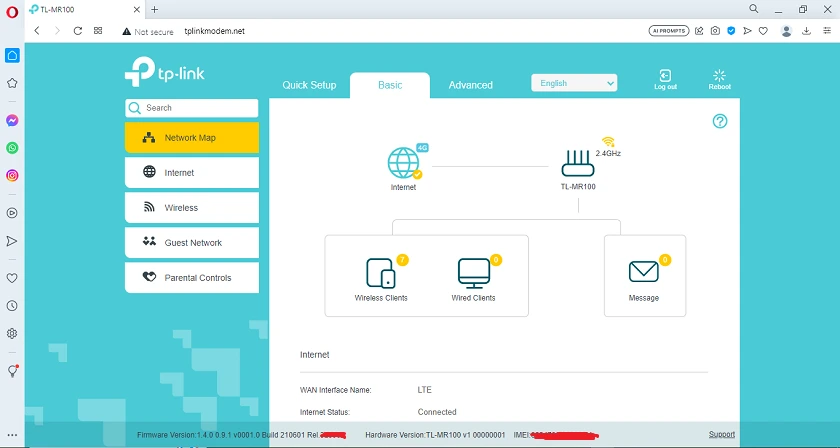Open Opera sidebar settings gear

[x=12, y=334]
